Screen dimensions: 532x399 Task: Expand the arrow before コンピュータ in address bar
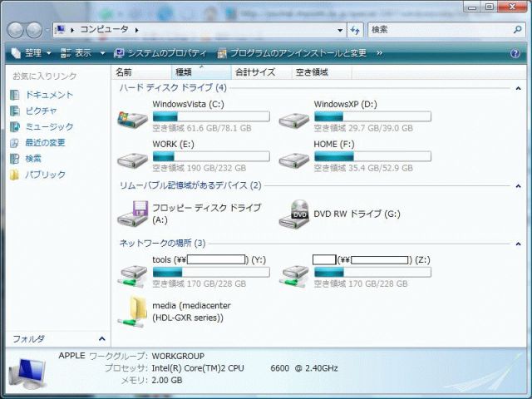pyautogui.click(x=72, y=30)
